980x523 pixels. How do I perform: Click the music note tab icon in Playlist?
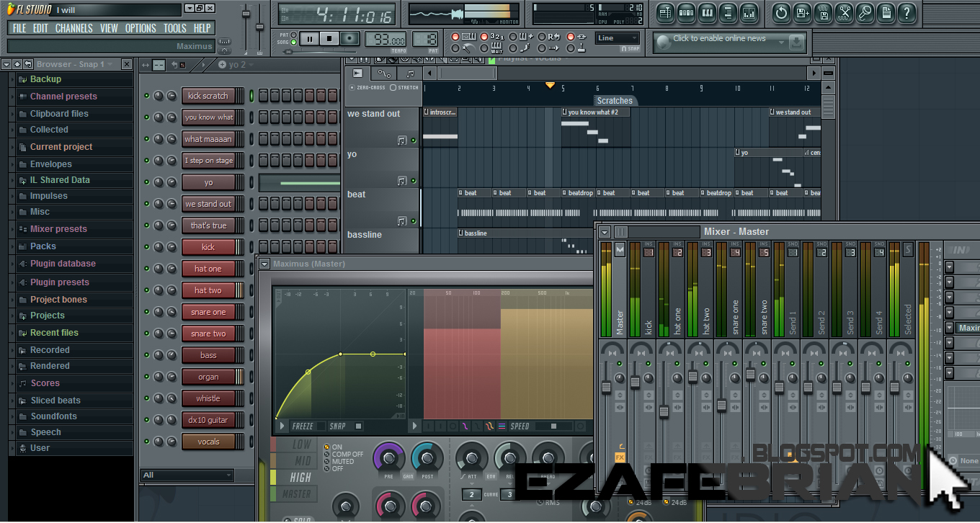pos(410,73)
